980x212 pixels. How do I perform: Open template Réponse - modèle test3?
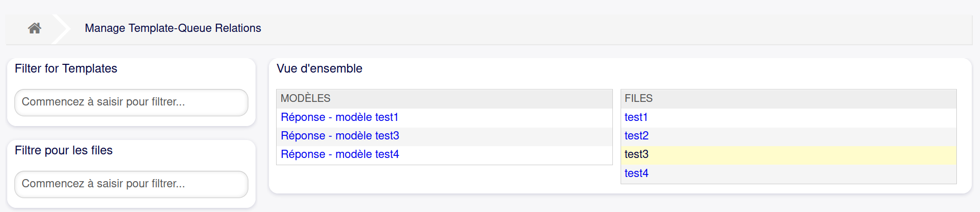340,136
